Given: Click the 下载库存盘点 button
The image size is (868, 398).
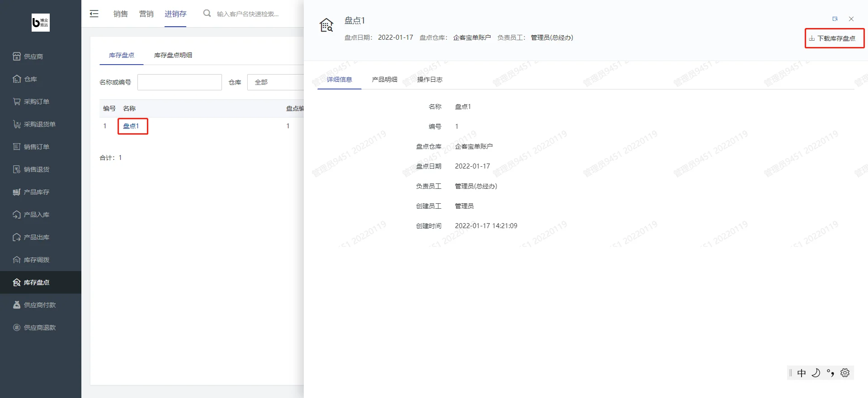Looking at the screenshot, I should (835, 38).
